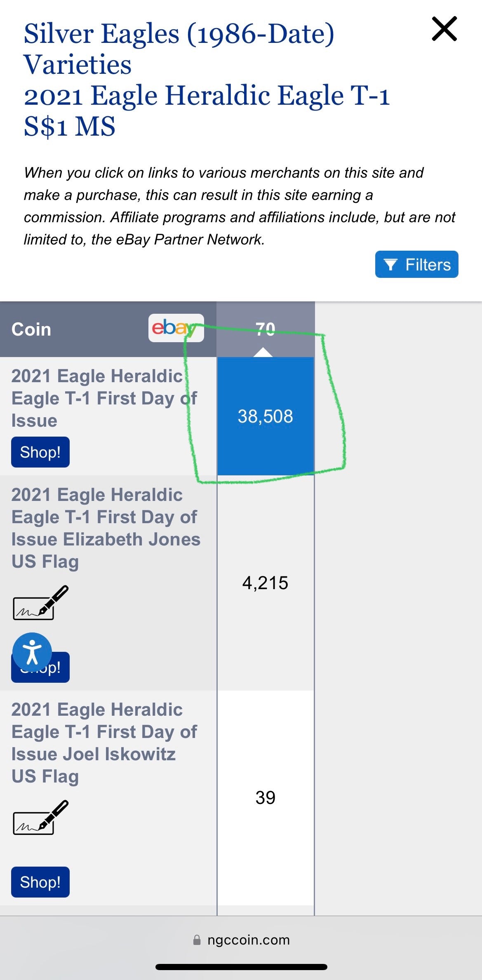Click the signature pen icon for Elizabeth Jones
Image resolution: width=482 pixels, height=980 pixels.
click(40, 603)
